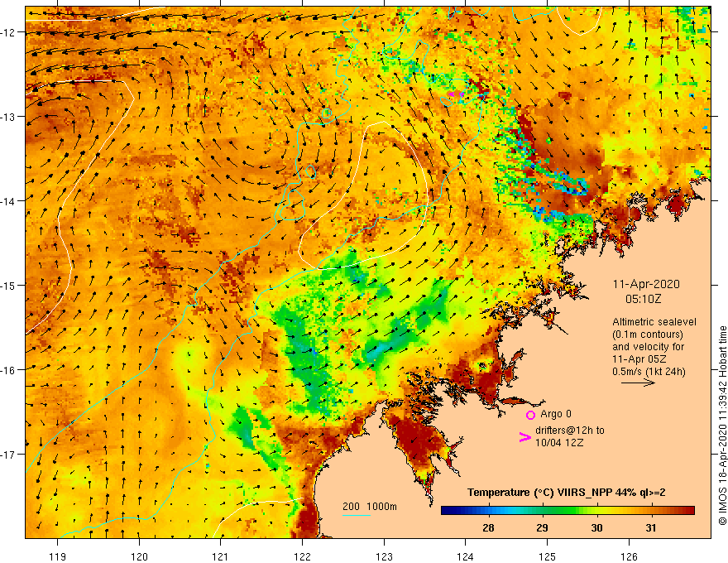
Task: Click longitude axis label '123'
Action: [384, 556]
